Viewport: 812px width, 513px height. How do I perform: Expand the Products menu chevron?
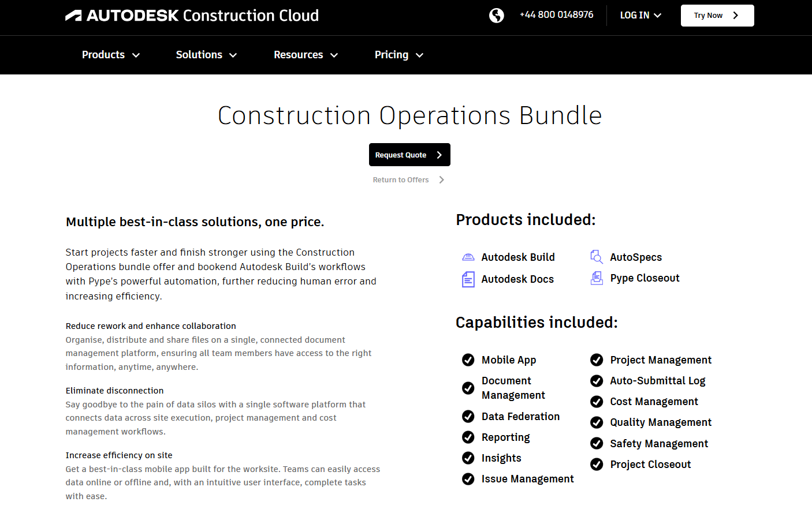point(136,55)
